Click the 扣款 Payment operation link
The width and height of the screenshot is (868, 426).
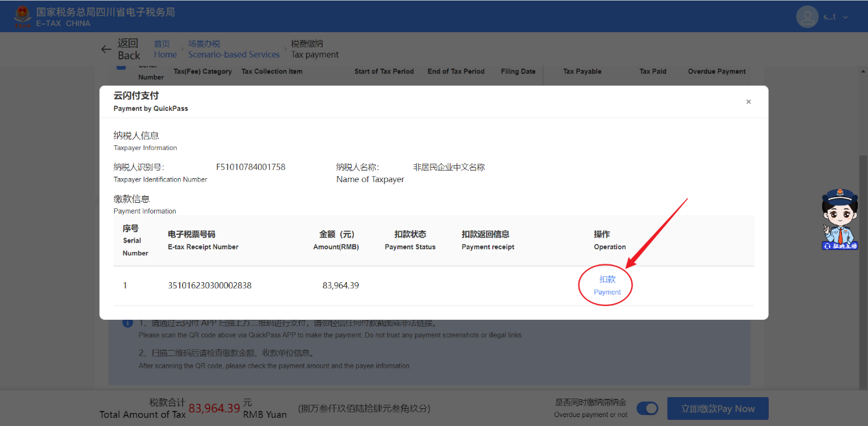[x=607, y=285]
